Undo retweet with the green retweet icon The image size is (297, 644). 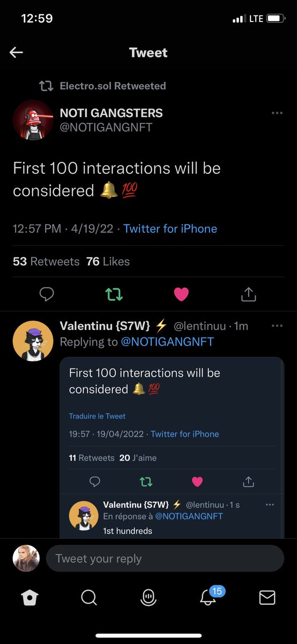point(114,294)
